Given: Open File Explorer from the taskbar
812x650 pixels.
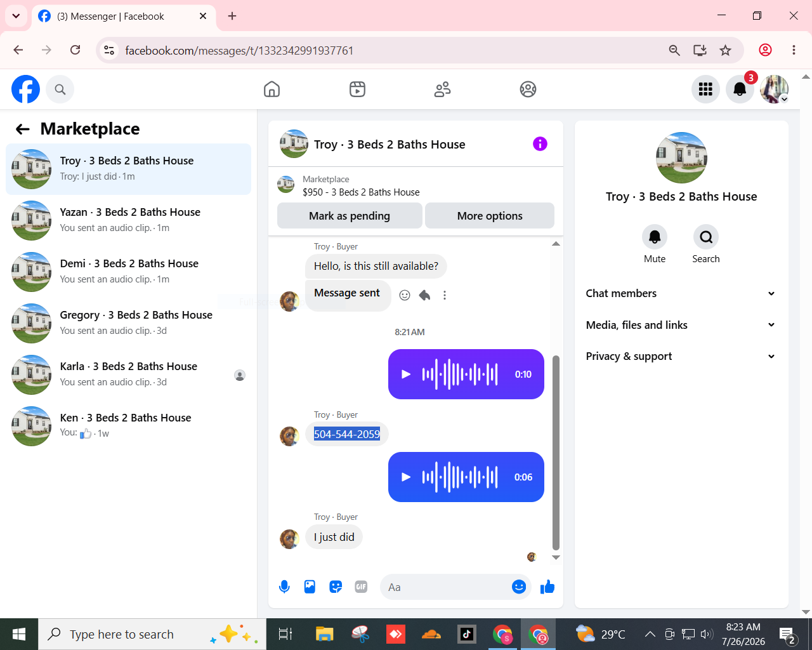Looking at the screenshot, I should click(324, 634).
